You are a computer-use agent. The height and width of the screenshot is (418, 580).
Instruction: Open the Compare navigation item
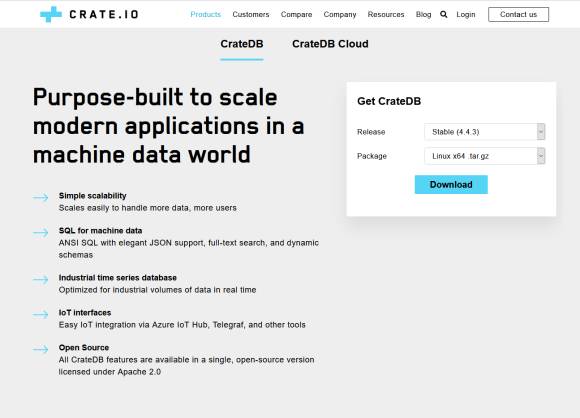pos(296,14)
